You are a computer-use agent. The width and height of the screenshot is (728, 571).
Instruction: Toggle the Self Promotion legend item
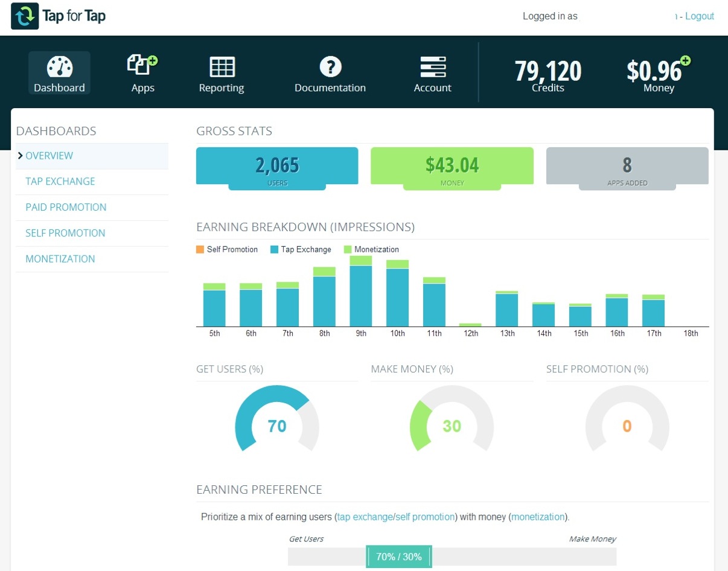(226, 249)
